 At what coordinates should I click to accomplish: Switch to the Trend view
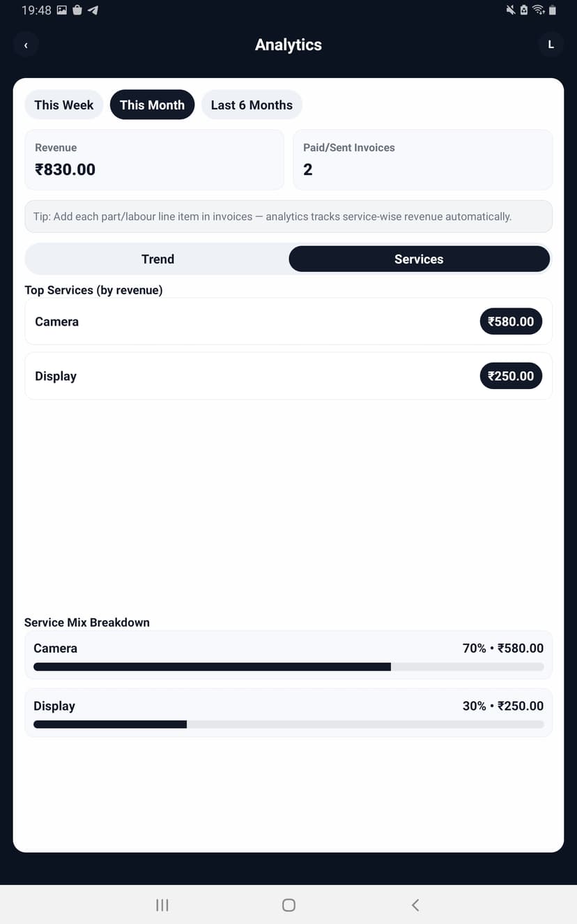[x=157, y=259]
